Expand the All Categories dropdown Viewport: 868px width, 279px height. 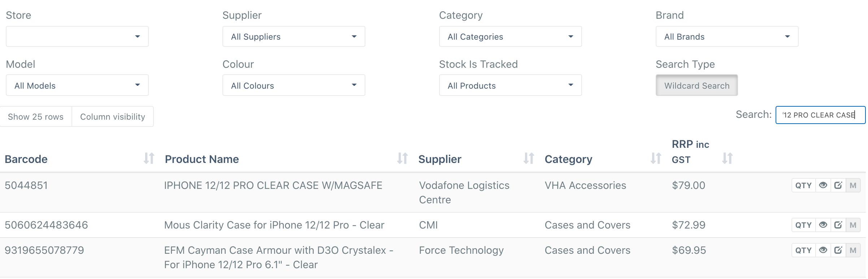pyautogui.click(x=511, y=36)
